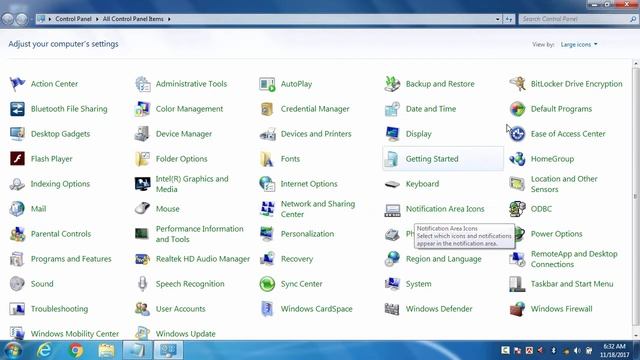This screenshot has width=640, height=360.
Task: Open the Indexing Options icon
Action: pos(17,184)
